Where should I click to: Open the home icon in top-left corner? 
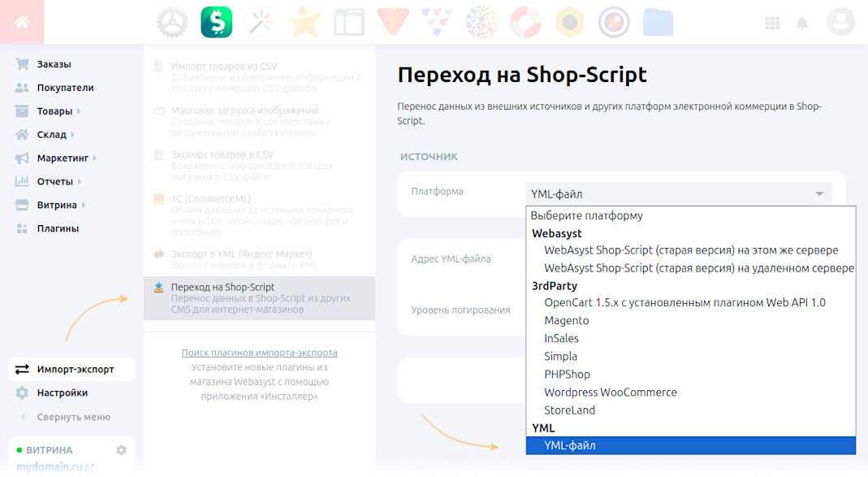22,22
